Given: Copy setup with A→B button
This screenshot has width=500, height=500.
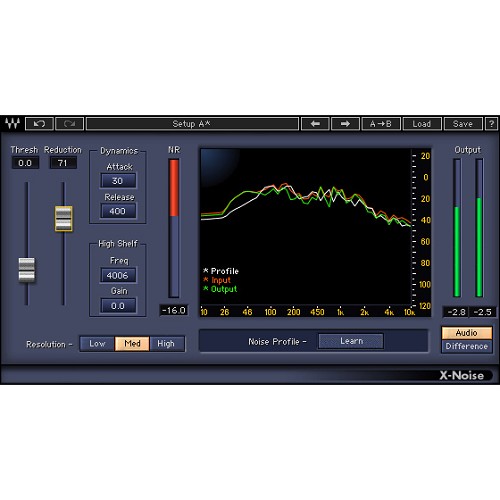Looking at the screenshot, I should (x=381, y=124).
